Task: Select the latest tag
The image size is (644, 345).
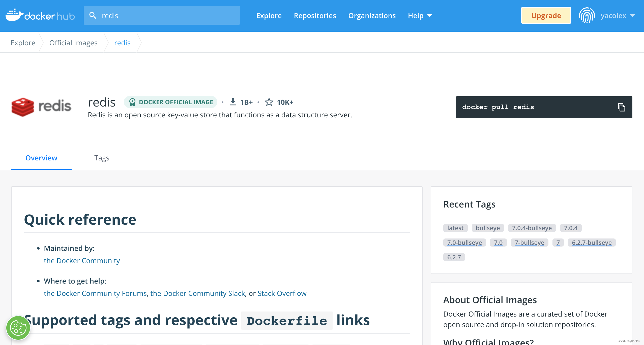Action: tap(455, 228)
